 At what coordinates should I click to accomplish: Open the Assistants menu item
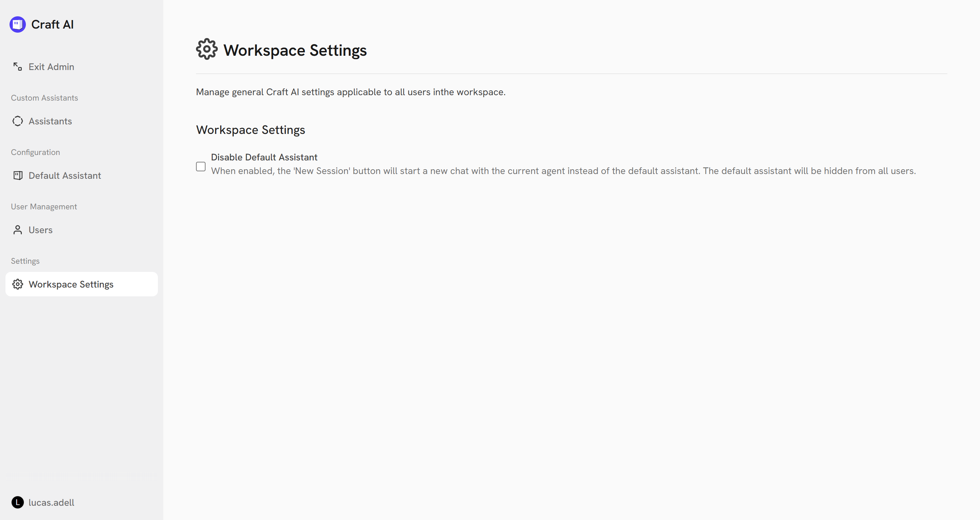(x=50, y=121)
